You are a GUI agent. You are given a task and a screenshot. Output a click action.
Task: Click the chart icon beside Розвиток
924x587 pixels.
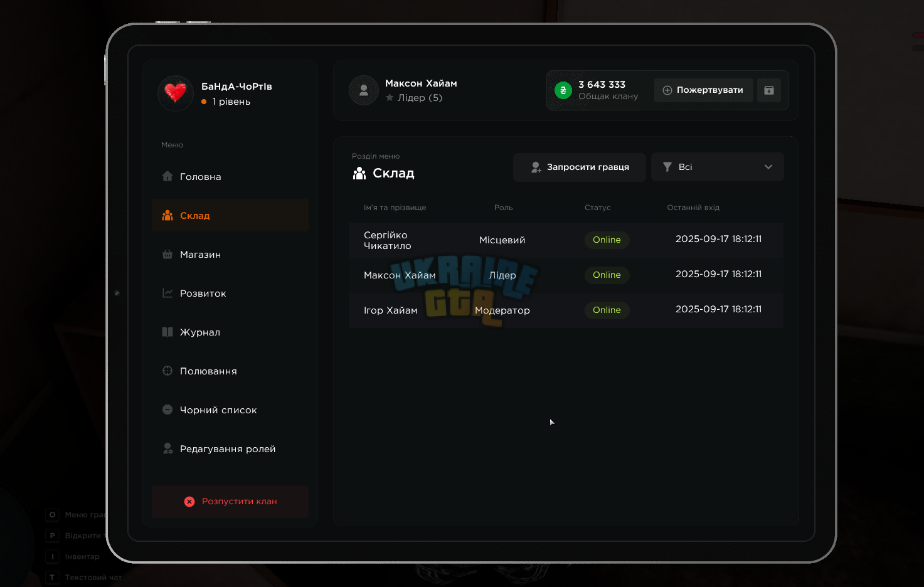167,293
